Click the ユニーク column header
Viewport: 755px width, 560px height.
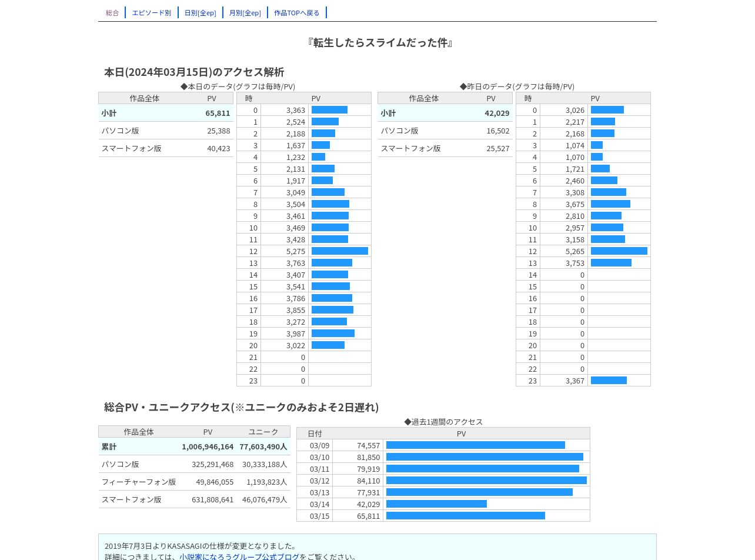pos(263,432)
